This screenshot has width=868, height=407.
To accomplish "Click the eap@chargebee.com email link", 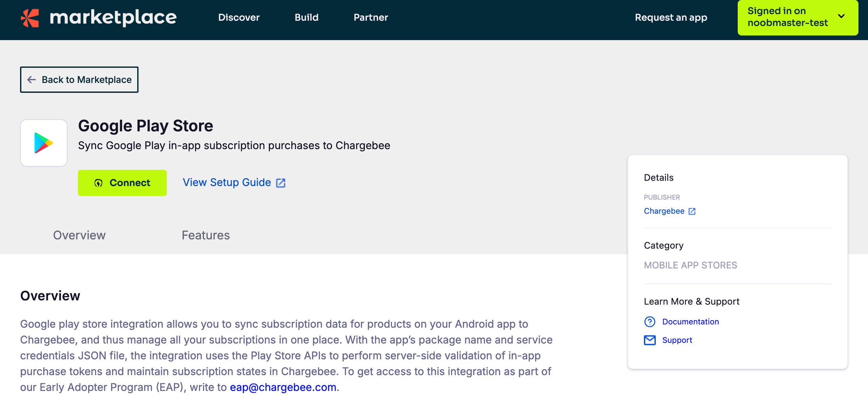I will (x=283, y=387).
